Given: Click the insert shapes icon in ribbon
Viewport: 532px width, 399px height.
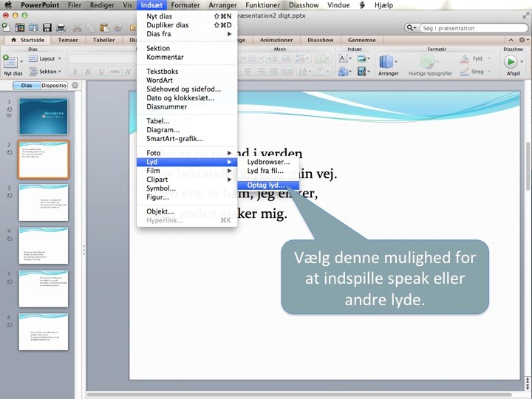Looking at the screenshot, I should 343,72.
